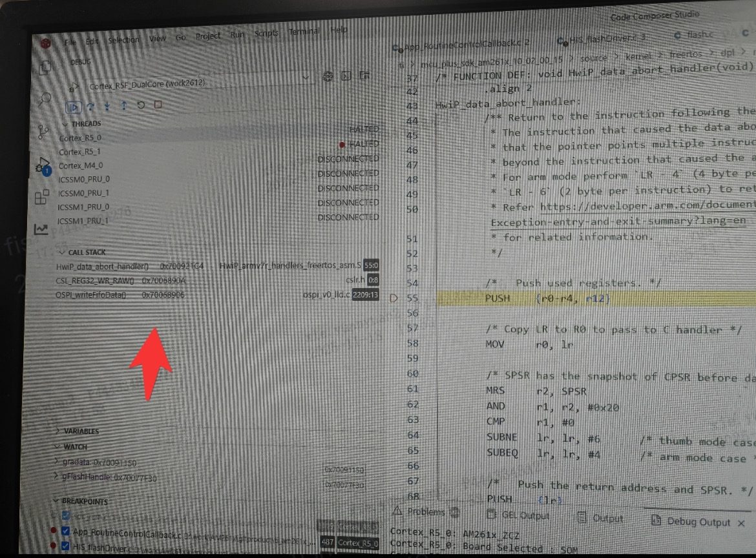Click the gutter at line 55 arrow
The width and height of the screenshot is (756, 558).
click(394, 298)
